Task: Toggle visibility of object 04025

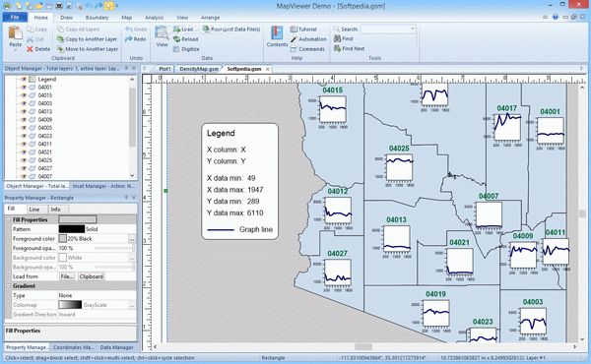Action: [x=24, y=160]
